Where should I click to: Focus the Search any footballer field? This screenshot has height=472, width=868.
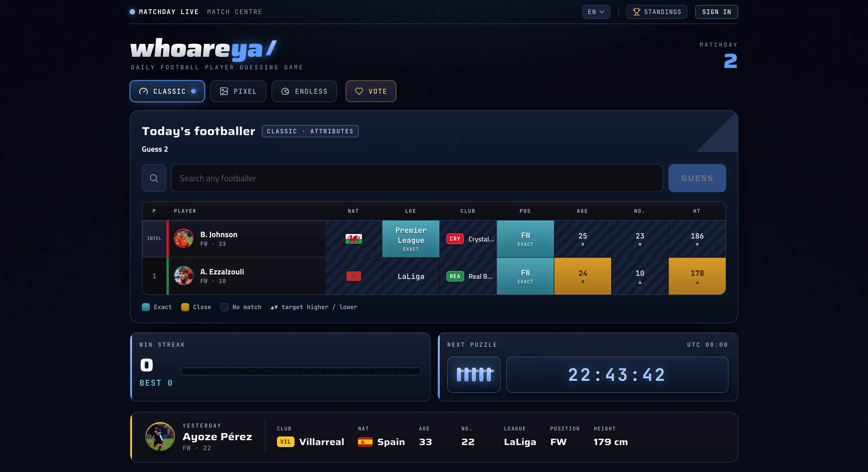click(417, 178)
